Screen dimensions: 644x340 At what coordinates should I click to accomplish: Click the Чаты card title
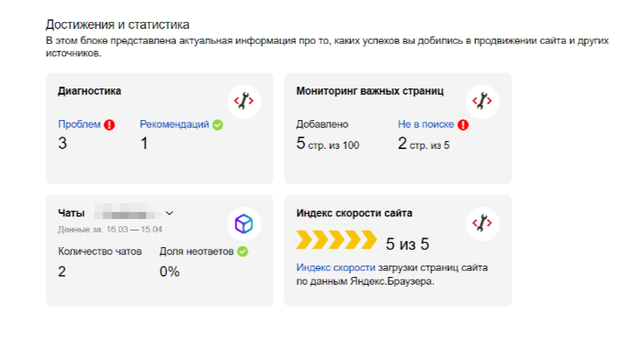pos(71,213)
